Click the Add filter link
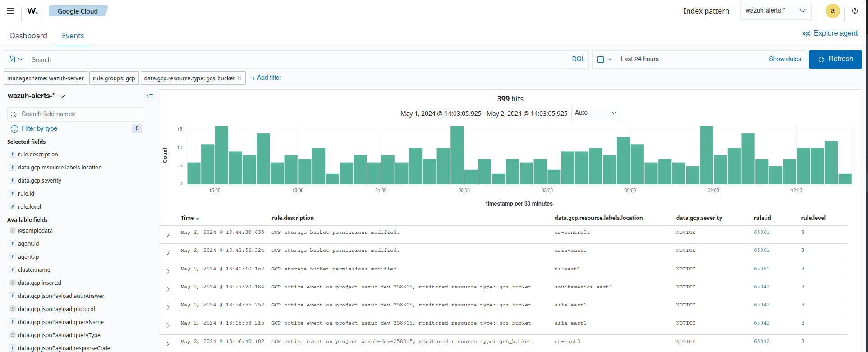868x352 pixels. [266, 78]
